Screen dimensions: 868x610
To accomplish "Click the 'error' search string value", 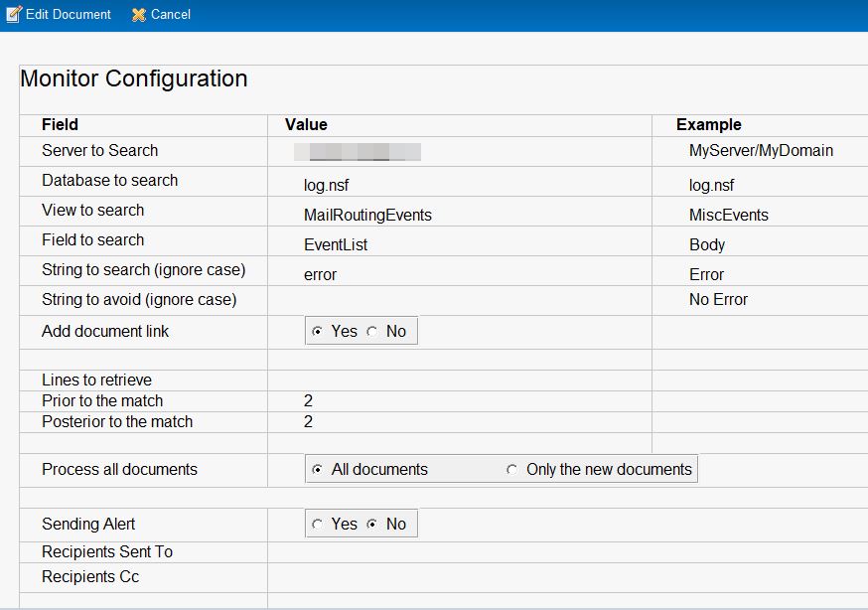I will click(321, 274).
